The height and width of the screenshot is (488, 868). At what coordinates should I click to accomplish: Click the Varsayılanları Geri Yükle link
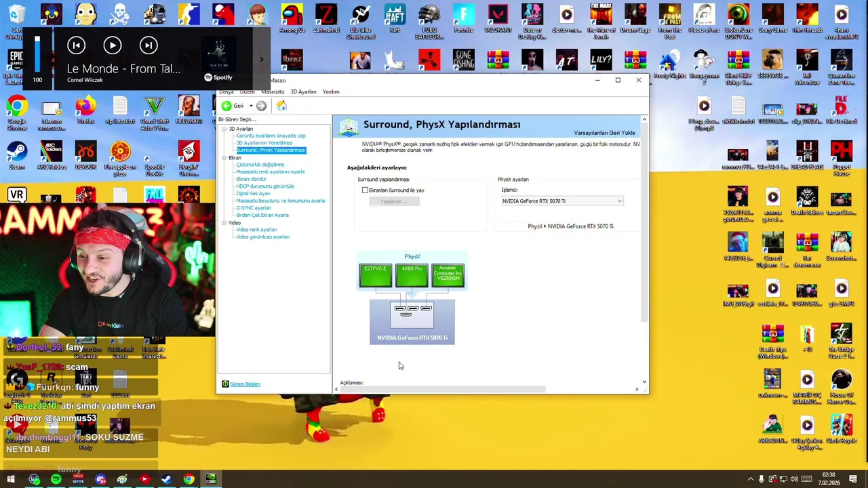point(604,133)
